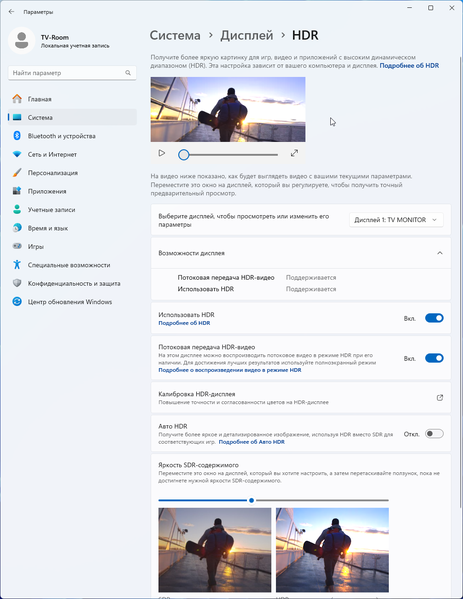The height and width of the screenshot is (599, 463).
Task: Enable the Авто HDR toggle
Action: pos(434,434)
